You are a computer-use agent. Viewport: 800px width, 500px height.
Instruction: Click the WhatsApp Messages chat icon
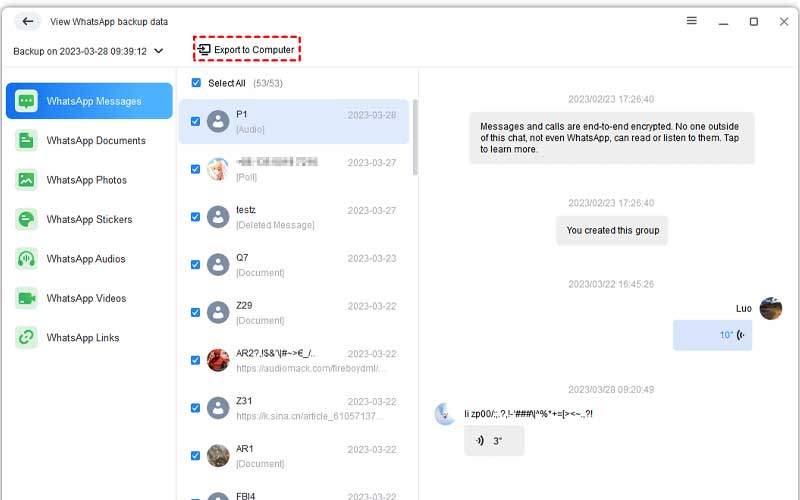pyautogui.click(x=26, y=101)
